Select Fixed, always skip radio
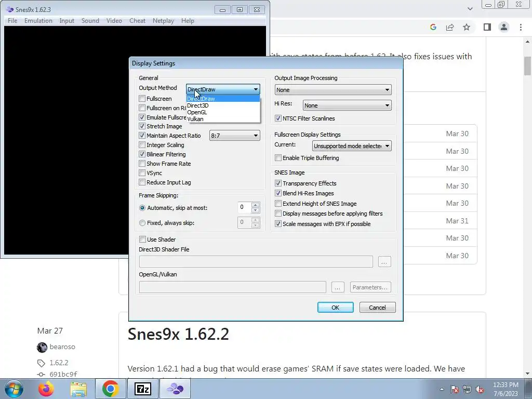This screenshot has height=399, width=532. 142,223
